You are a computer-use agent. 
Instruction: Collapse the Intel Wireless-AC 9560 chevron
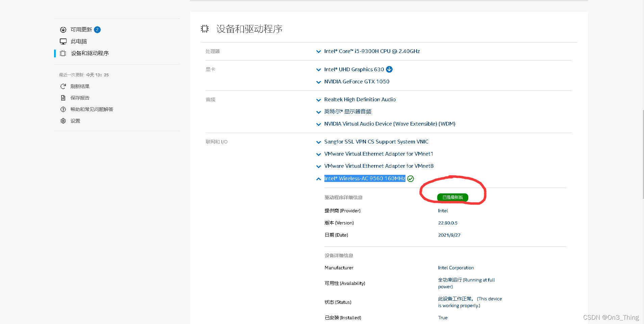pos(318,179)
